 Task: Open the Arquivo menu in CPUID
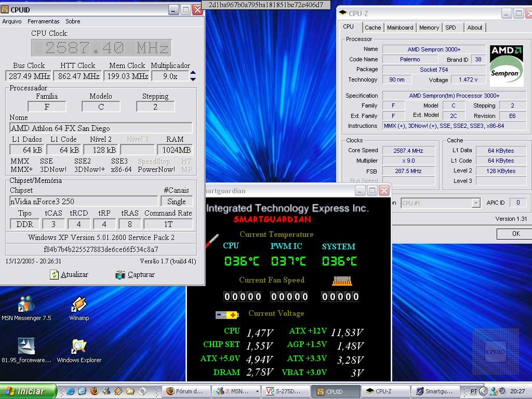pyautogui.click(x=12, y=21)
